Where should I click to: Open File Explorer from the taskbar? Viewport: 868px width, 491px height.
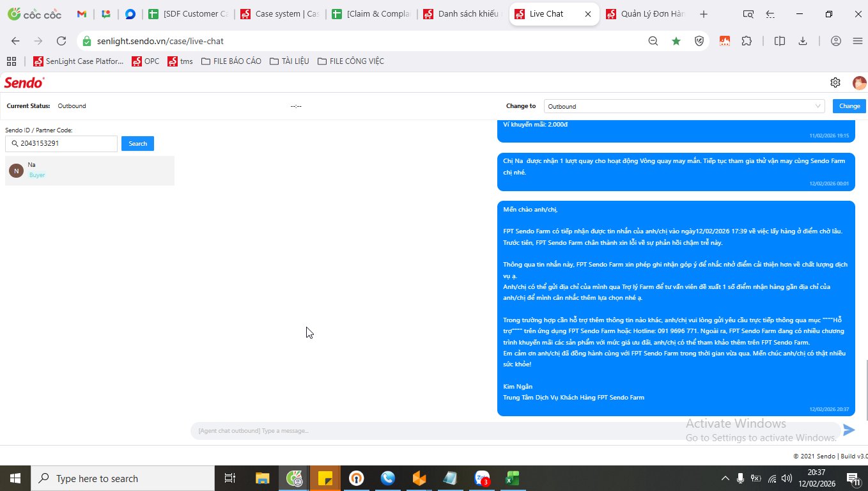(x=263, y=478)
